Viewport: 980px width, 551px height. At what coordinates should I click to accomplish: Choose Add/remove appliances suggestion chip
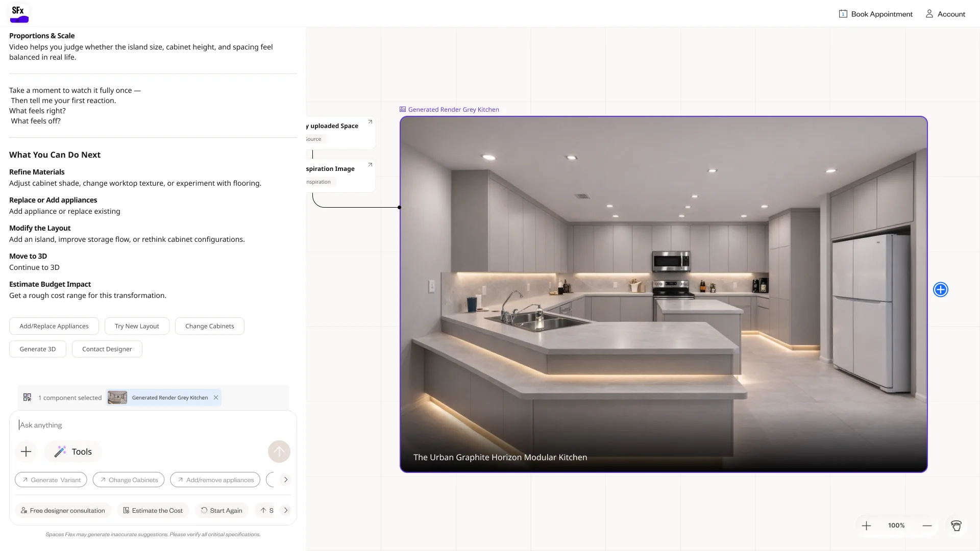click(215, 480)
